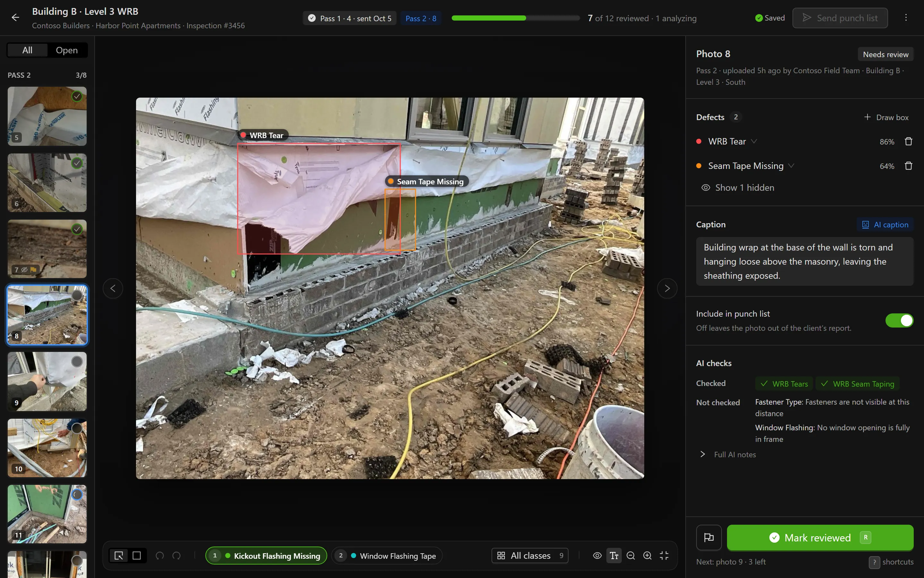Open photo 11 thumbnail

point(47,514)
